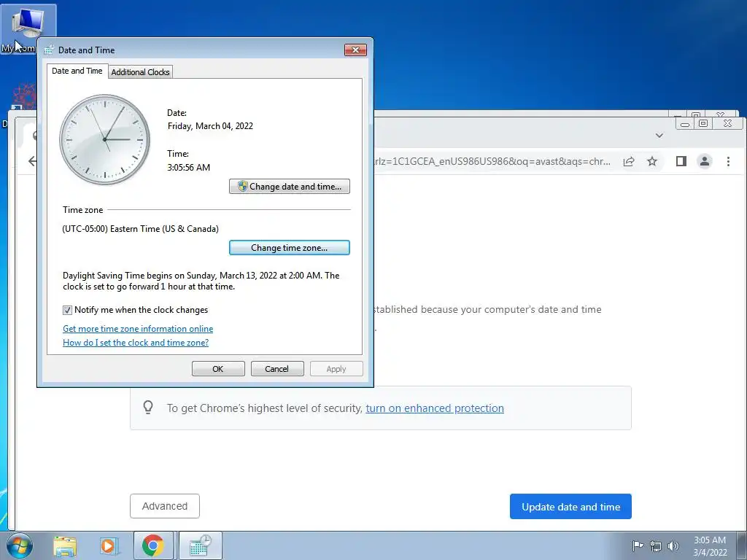Screen dimensions: 747x560
Task: Switch to the Additional Clocks tab
Action: 141,72
